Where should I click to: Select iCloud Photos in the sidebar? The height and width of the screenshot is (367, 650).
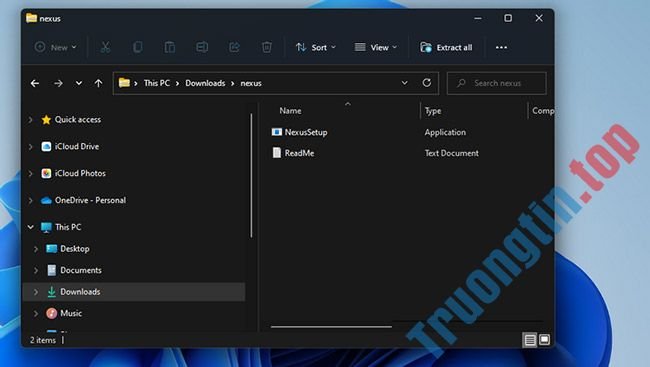pyautogui.click(x=80, y=173)
